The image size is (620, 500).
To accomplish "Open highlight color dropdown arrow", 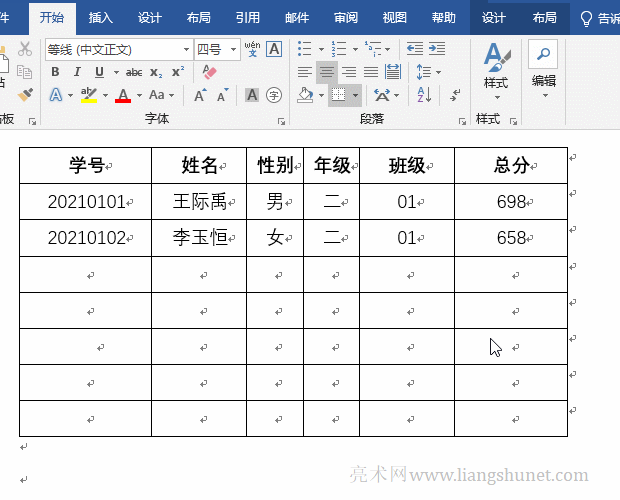I will [105, 96].
